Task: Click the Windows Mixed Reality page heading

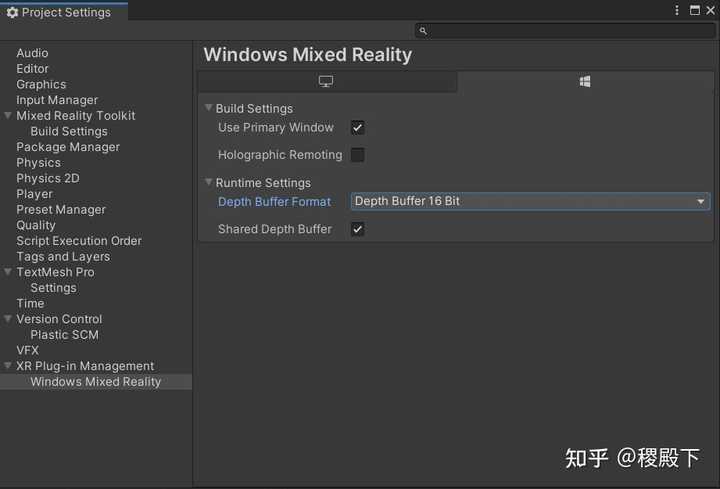Action: pos(308,55)
